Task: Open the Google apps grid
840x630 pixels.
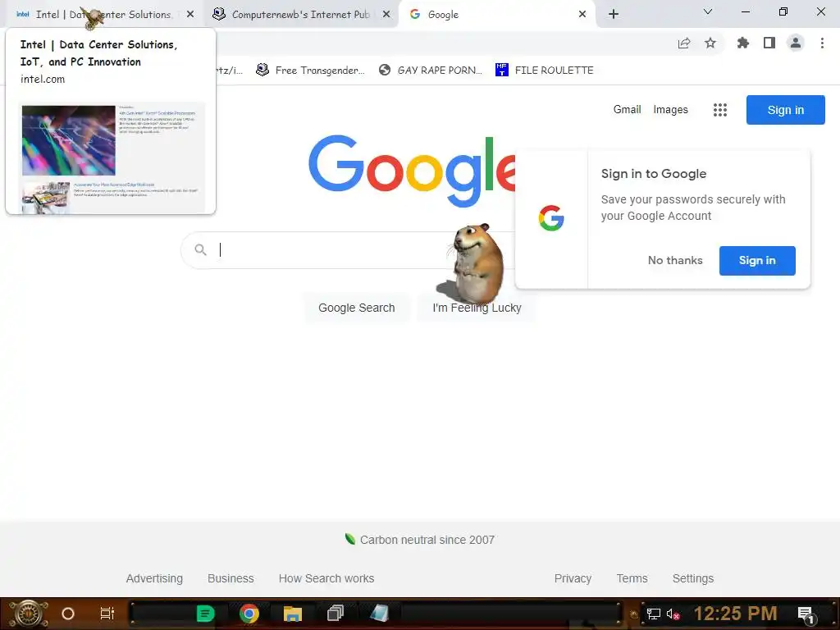Action: (x=720, y=110)
